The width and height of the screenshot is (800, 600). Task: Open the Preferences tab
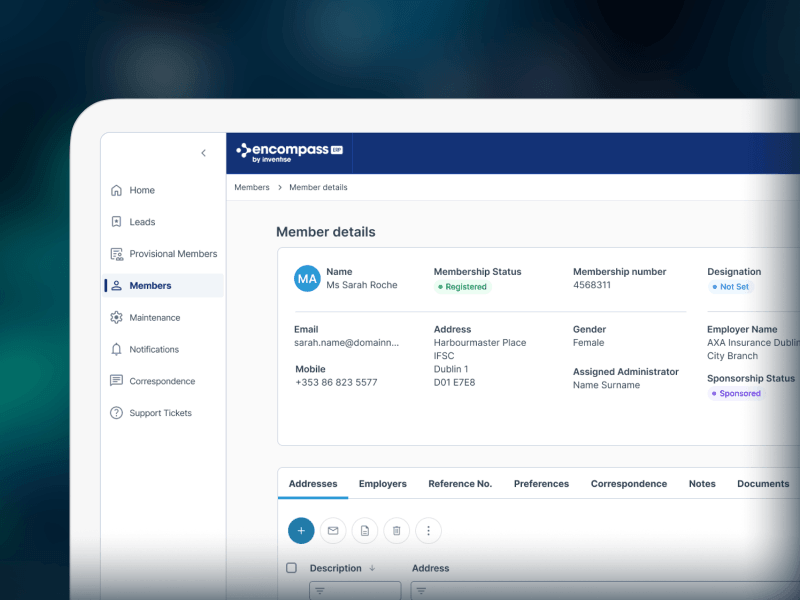(x=541, y=484)
